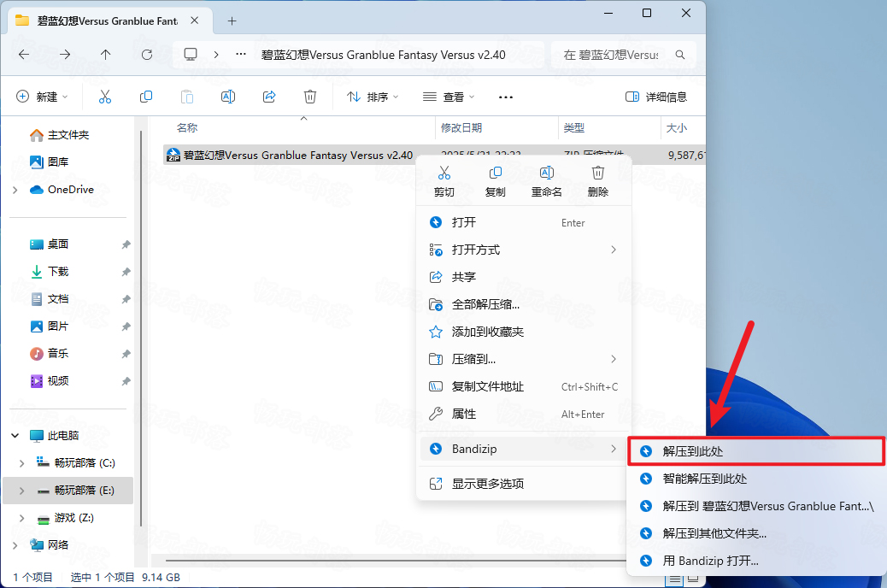Choose 解压到此处 in Bandizip submenu
This screenshot has width=887, height=588.
(x=756, y=451)
